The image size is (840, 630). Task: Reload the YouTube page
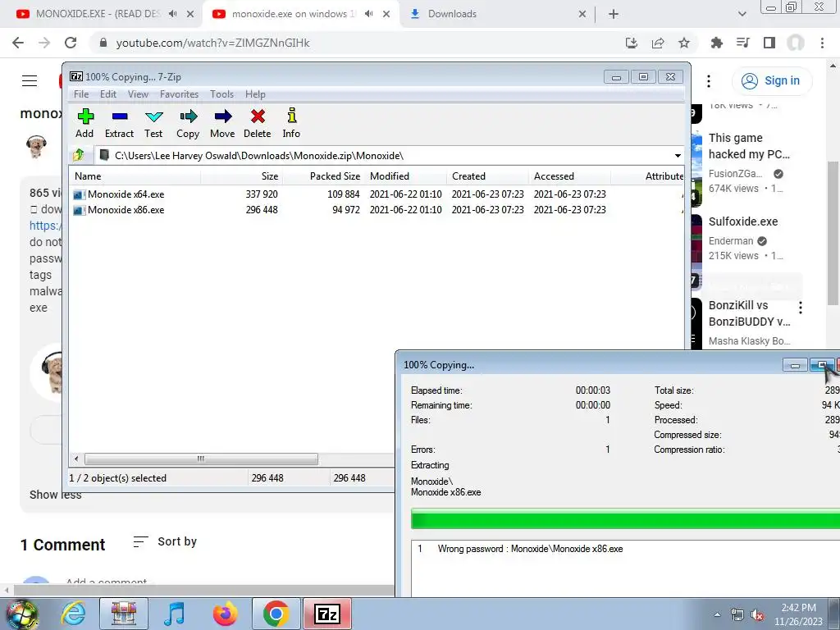click(x=71, y=43)
